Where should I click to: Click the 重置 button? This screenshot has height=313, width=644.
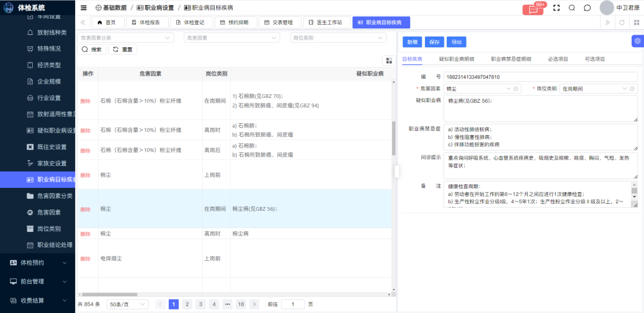[x=123, y=50]
